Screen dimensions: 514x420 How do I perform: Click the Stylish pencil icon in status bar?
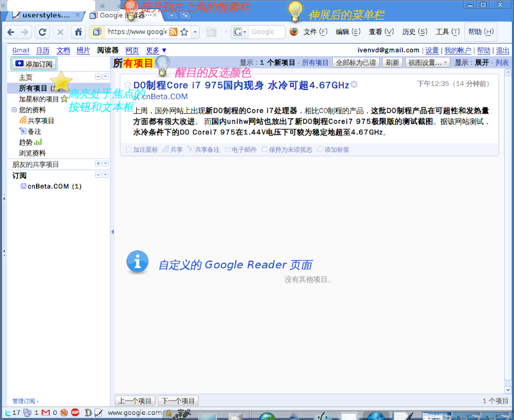[99, 413]
